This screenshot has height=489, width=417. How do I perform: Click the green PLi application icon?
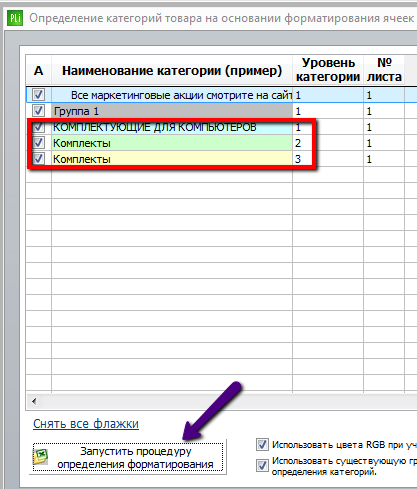point(15,18)
